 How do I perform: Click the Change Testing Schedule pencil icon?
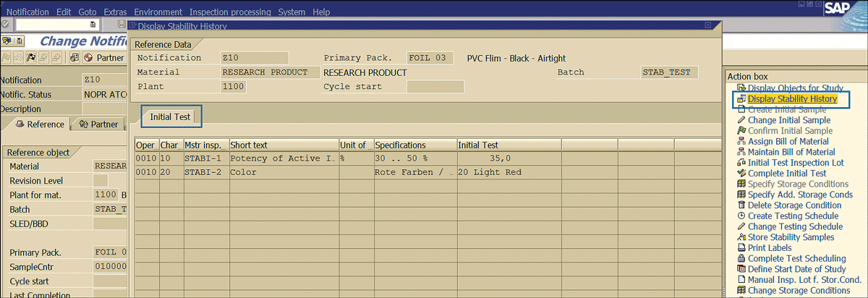[741, 226]
